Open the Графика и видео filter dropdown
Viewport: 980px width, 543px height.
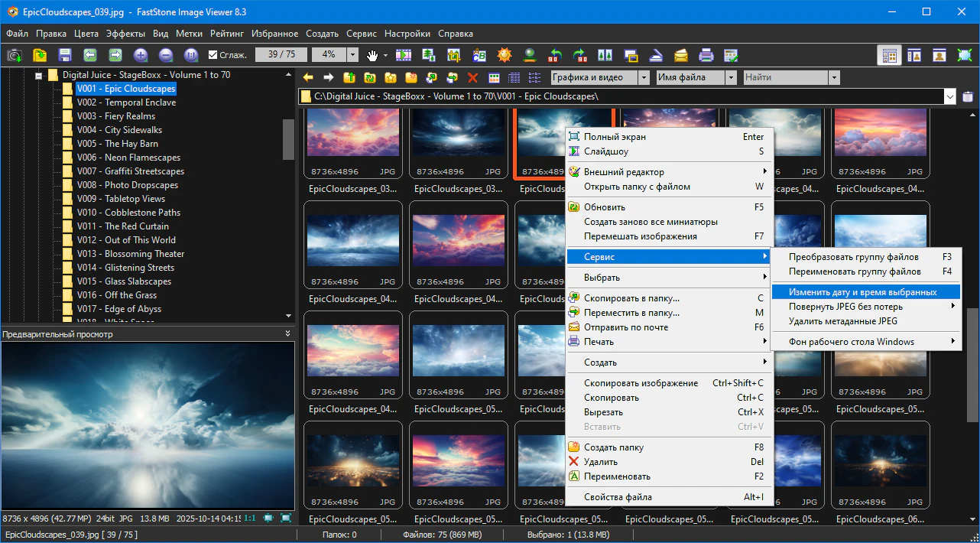[644, 77]
